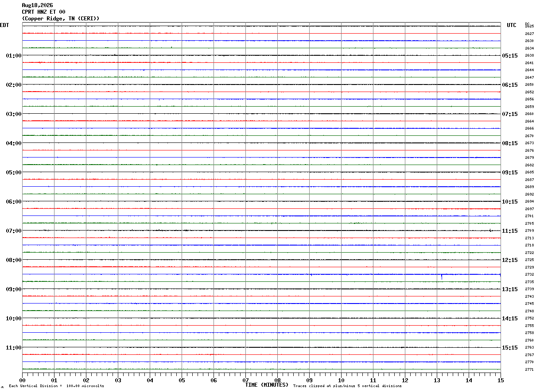Viewport: 536px width, 392px height.
Task: Select the 07:00 EDT row label
Action: (x=14, y=231)
